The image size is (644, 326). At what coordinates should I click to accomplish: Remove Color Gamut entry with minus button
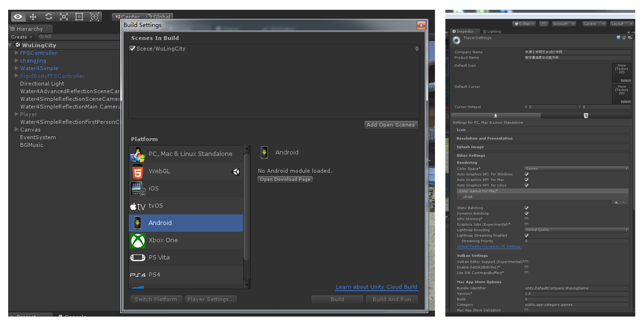[x=624, y=203]
